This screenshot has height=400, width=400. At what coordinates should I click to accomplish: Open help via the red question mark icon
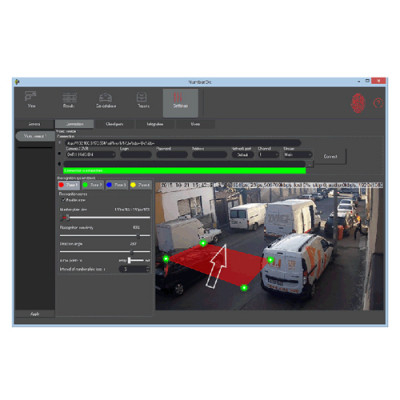pyautogui.click(x=378, y=103)
